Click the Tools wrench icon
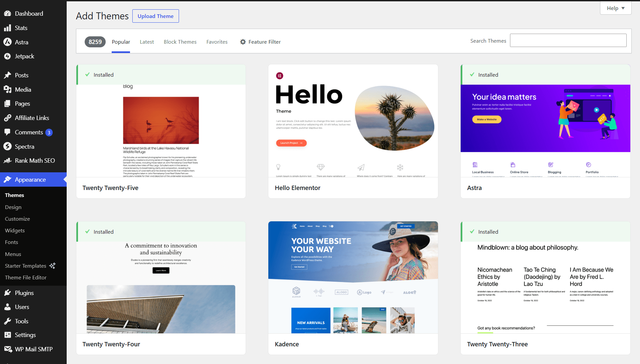Viewport: 640px width, 364px height. click(x=7, y=321)
